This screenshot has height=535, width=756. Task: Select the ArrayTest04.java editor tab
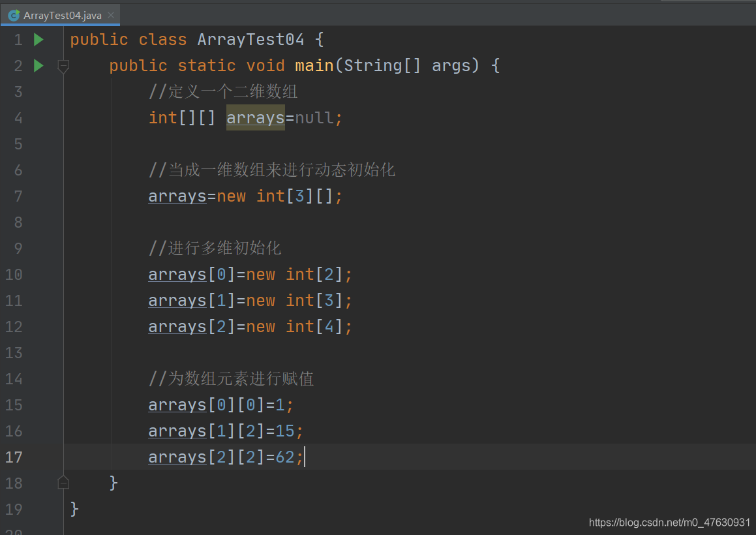60,15
